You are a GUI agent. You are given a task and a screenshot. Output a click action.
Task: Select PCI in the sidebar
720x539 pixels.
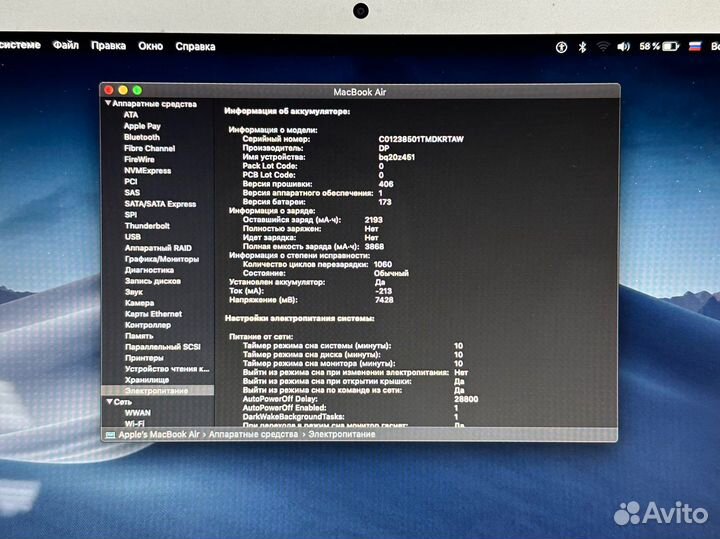tap(131, 181)
